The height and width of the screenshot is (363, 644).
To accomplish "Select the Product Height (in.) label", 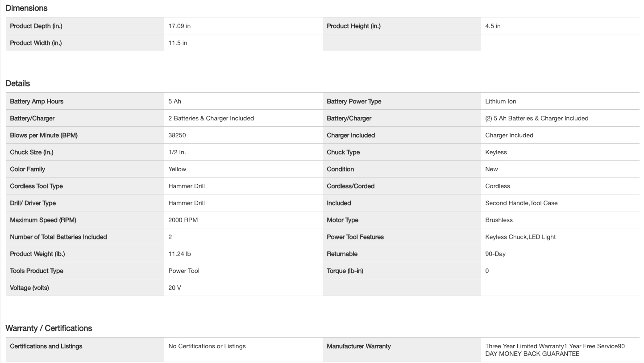I will click(353, 26).
